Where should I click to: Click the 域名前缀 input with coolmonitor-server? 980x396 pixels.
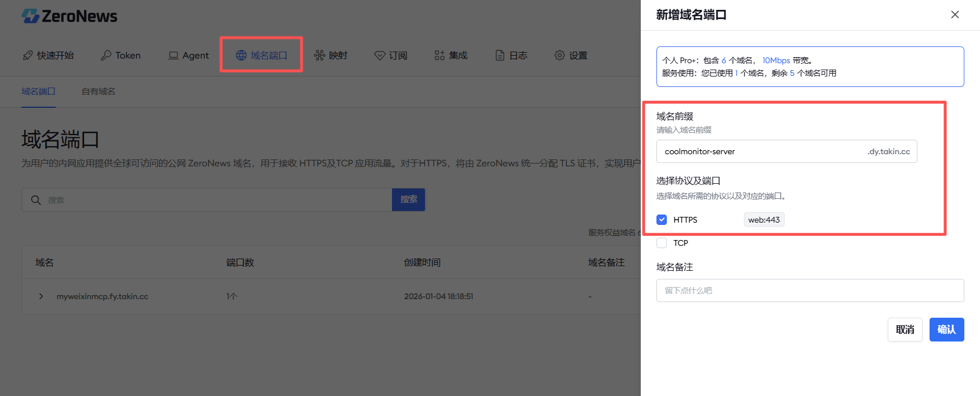(787, 151)
